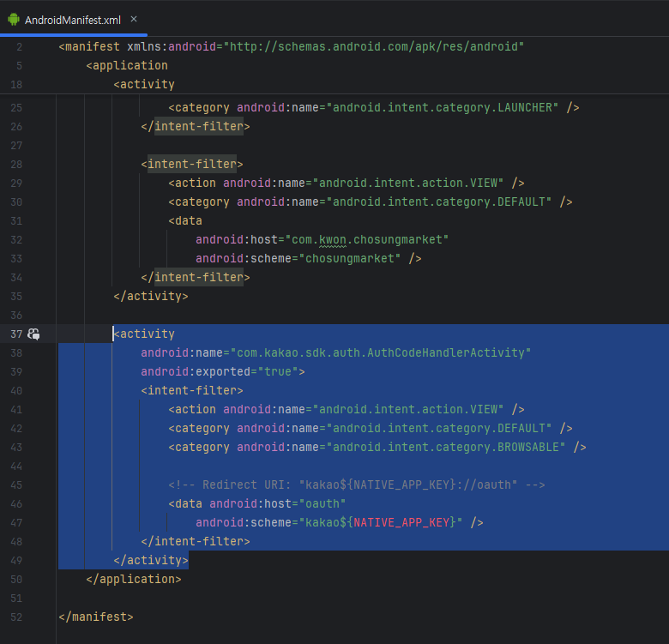Close the AndroidManifest.xml tab
Viewport: 669px width, 644px height.
point(134,19)
